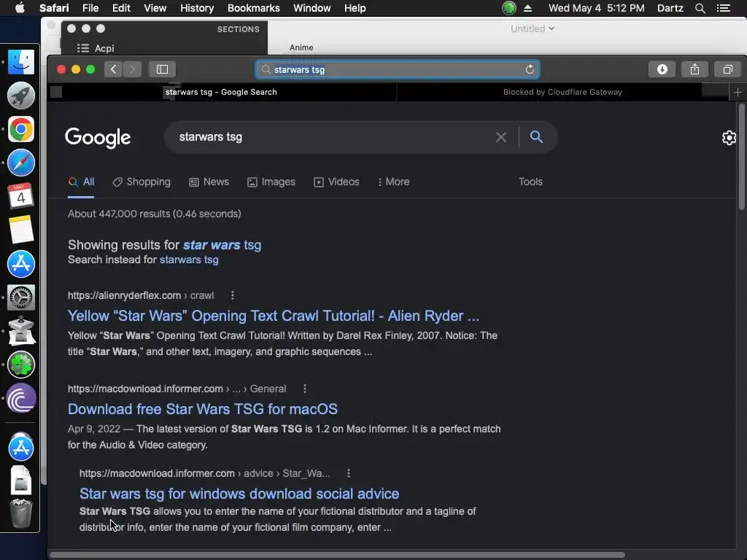Open the File menu
747x560 pixels.
tap(90, 8)
